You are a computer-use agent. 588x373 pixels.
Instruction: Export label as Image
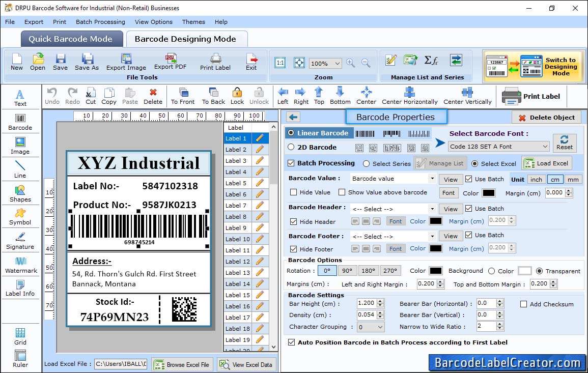126,62
